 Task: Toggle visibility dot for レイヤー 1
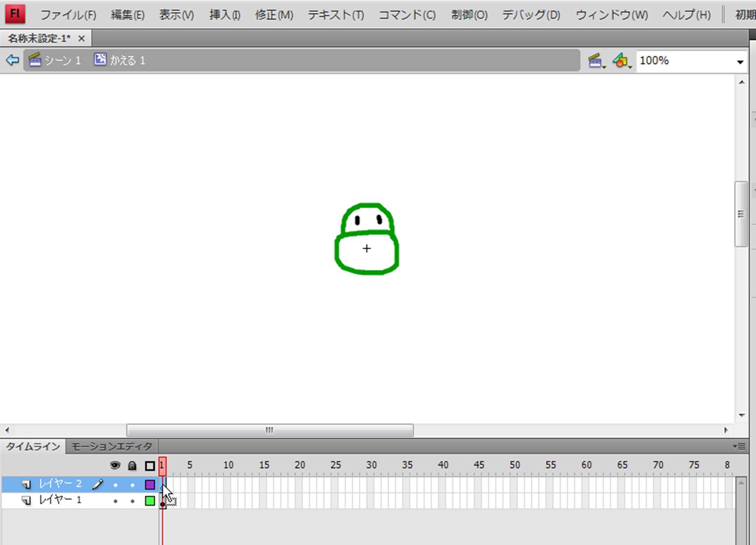coord(116,501)
